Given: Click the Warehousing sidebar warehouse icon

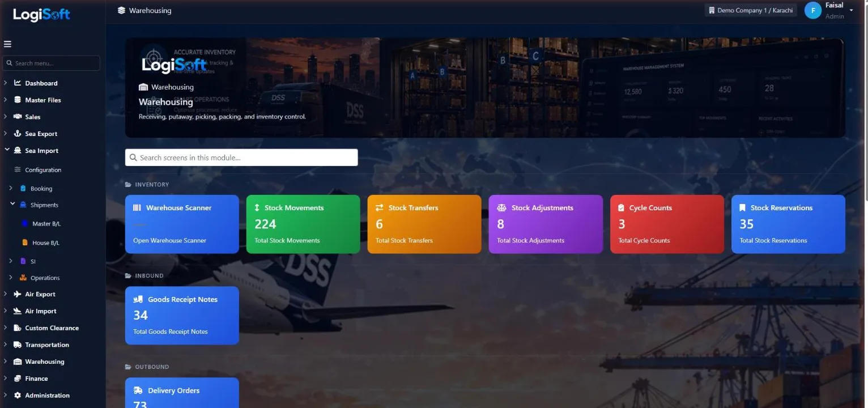Looking at the screenshot, I should coord(18,362).
